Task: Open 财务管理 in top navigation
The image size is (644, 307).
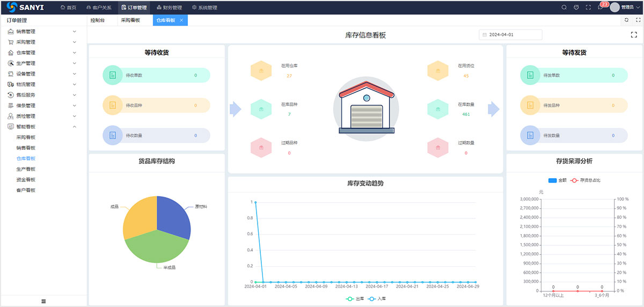Action: click(169, 8)
